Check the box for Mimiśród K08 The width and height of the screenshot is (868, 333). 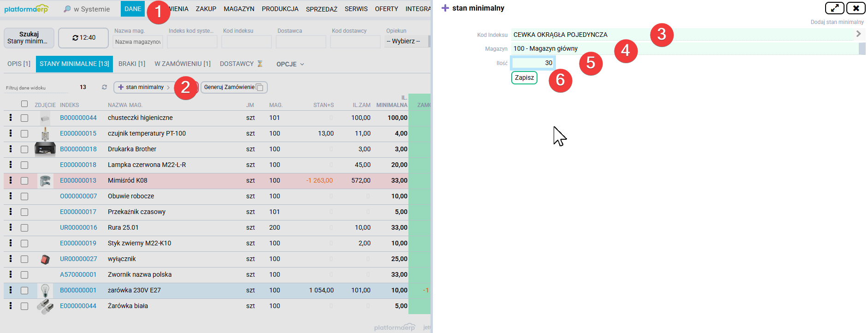click(24, 181)
